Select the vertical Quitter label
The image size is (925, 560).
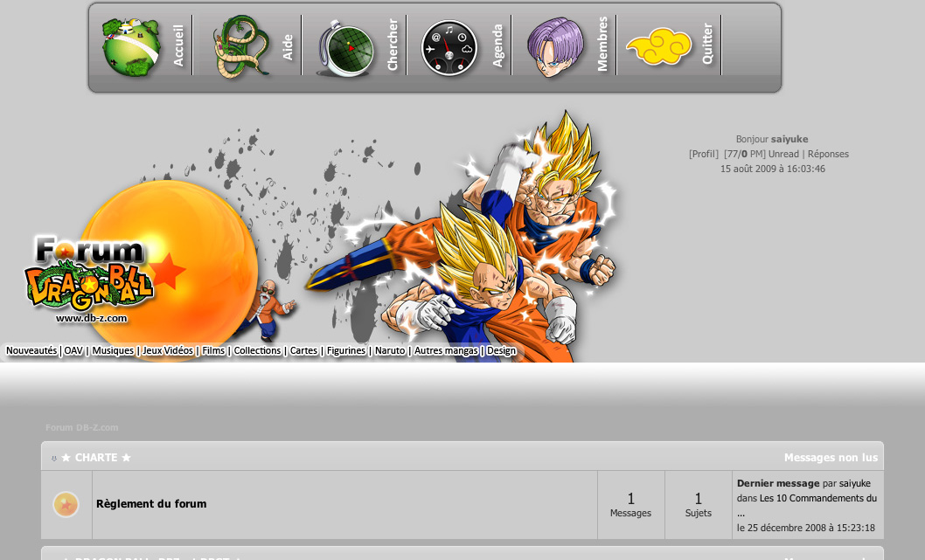[707, 45]
